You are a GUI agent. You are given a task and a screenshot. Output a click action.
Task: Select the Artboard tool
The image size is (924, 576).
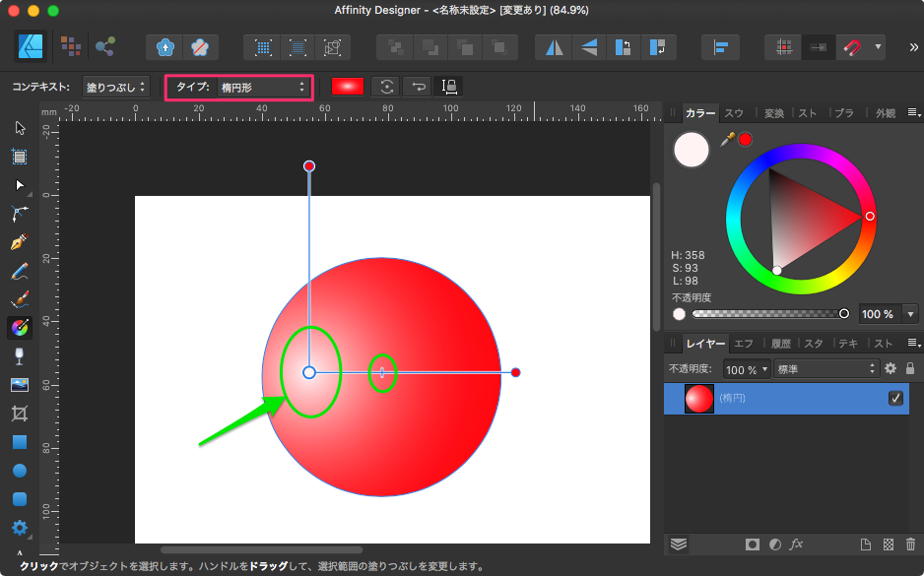(19, 156)
